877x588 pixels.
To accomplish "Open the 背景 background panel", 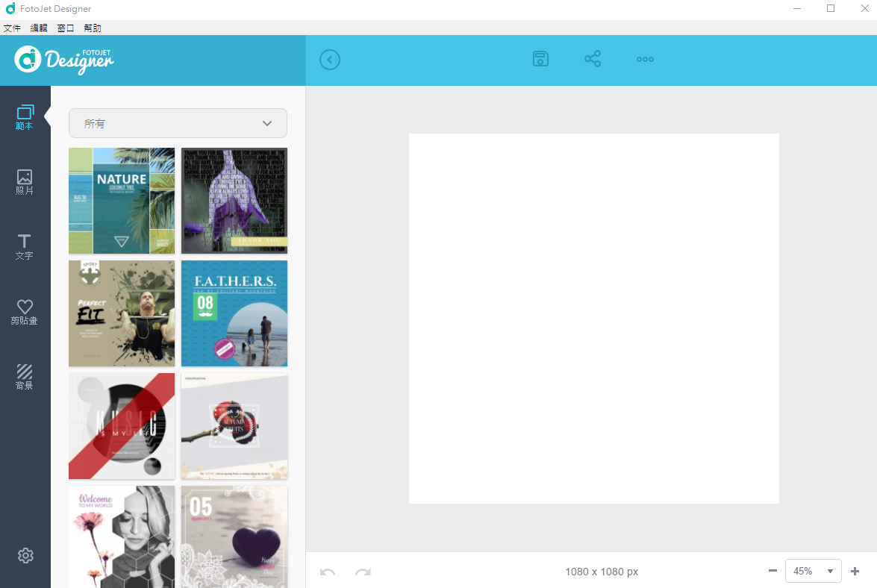I will click(25, 377).
